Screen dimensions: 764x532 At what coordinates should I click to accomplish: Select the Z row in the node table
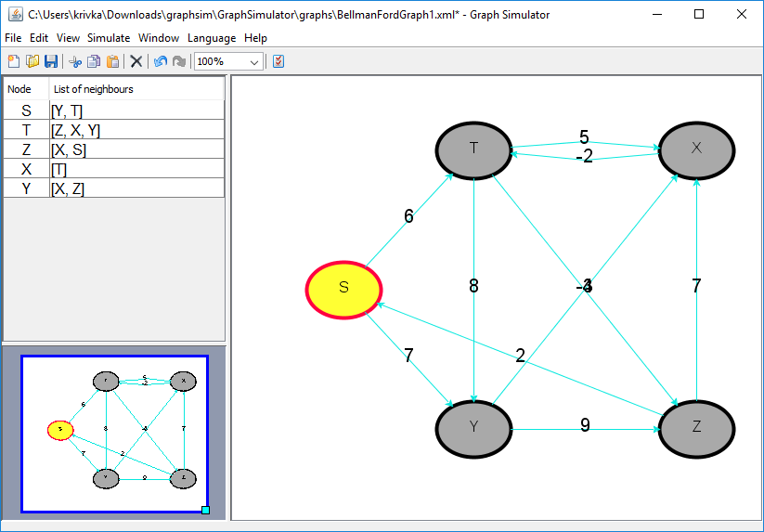[113, 149]
